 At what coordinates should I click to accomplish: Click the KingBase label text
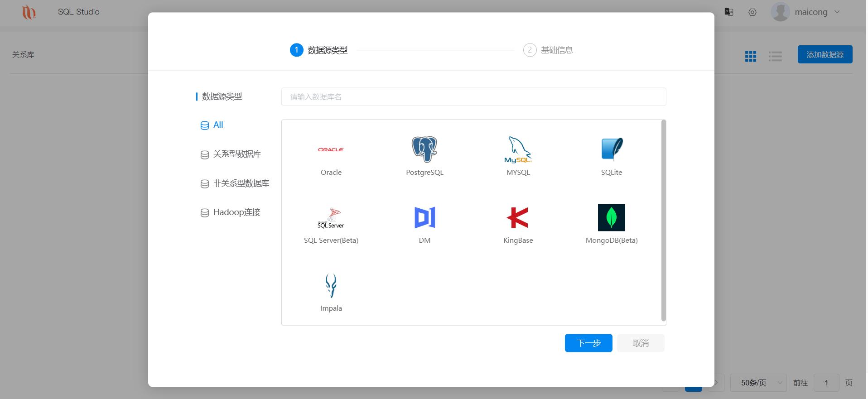coord(518,240)
